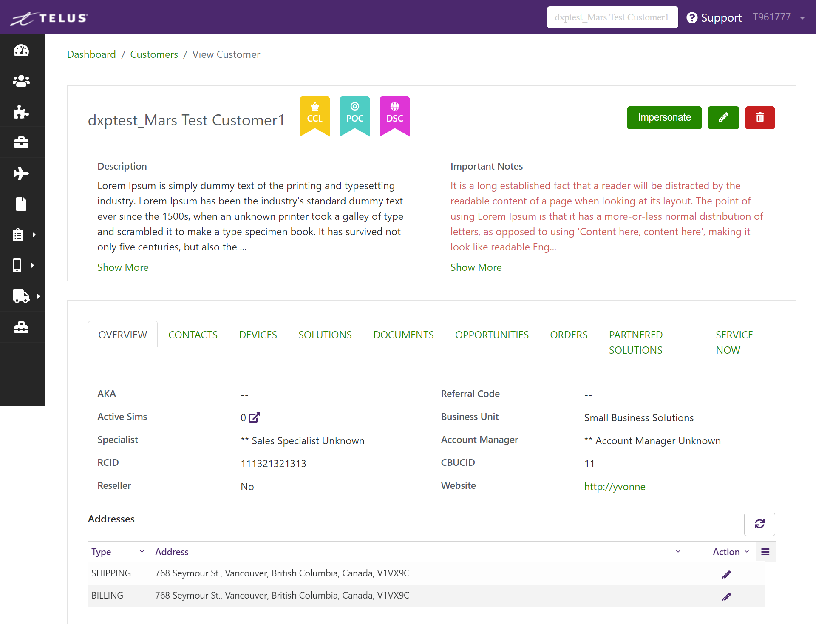Refresh the Addresses table
Viewport: 816px width, 644px height.
pos(759,524)
